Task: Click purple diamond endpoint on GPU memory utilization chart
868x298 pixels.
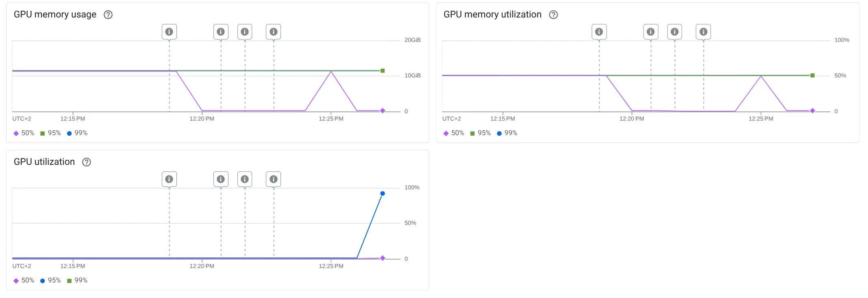Action: 812,111
